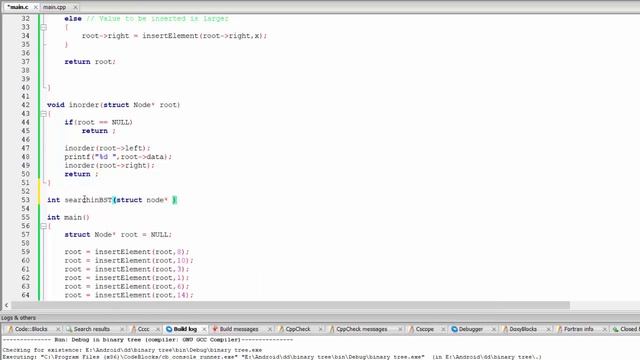Close the Debugger tab

[x=494, y=329]
